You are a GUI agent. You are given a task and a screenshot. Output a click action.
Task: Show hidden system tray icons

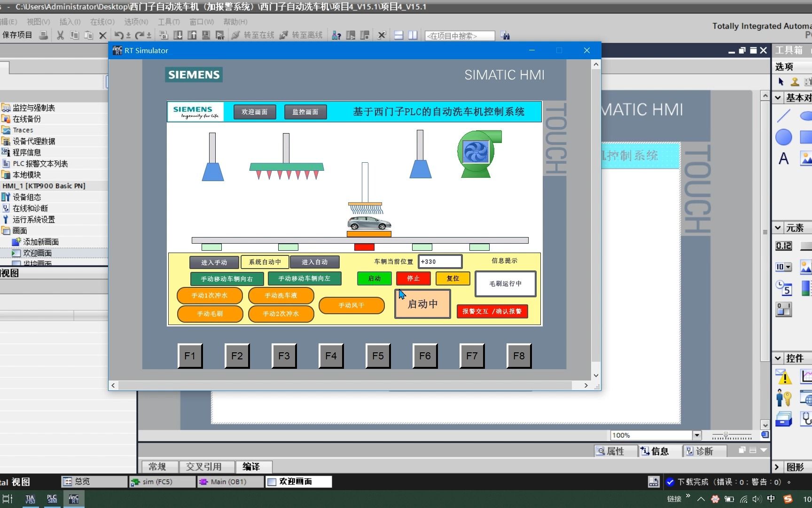pyautogui.click(x=701, y=499)
